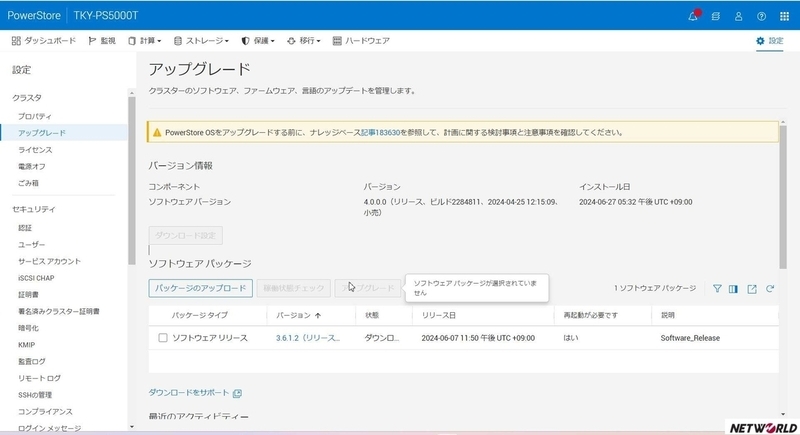Open the ハードウェア menu item
The image size is (800, 435).
pyautogui.click(x=361, y=41)
